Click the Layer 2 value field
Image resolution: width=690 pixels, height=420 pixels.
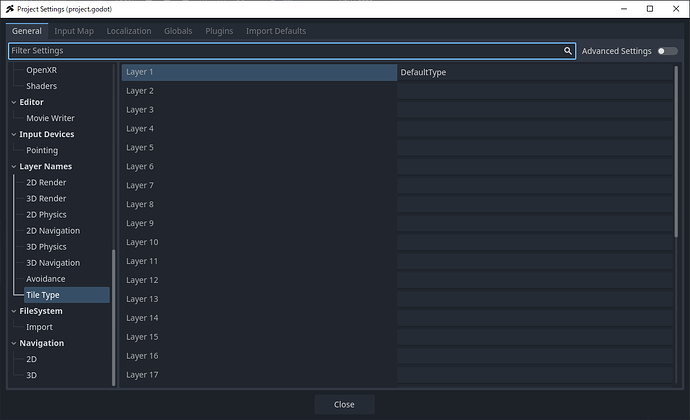click(x=535, y=91)
